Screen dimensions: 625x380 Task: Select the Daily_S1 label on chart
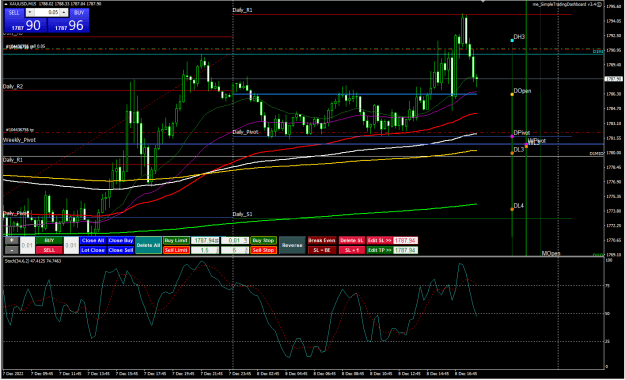(x=242, y=214)
